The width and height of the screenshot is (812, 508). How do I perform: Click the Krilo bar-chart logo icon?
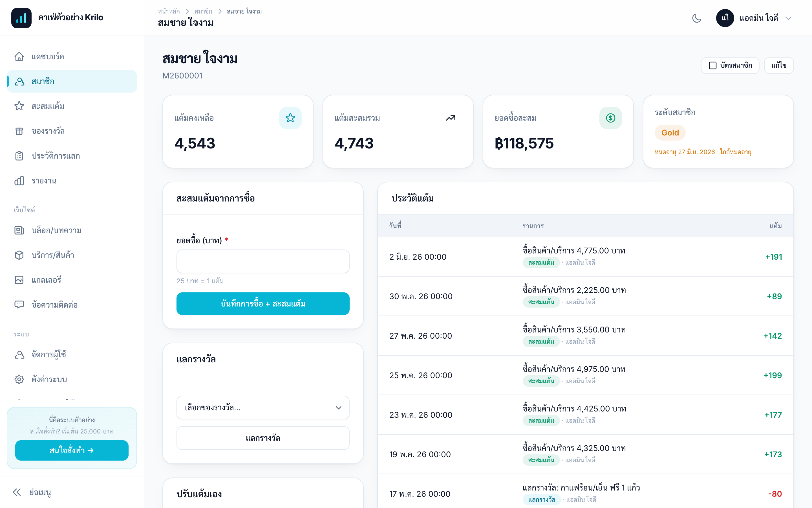(21, 18)
